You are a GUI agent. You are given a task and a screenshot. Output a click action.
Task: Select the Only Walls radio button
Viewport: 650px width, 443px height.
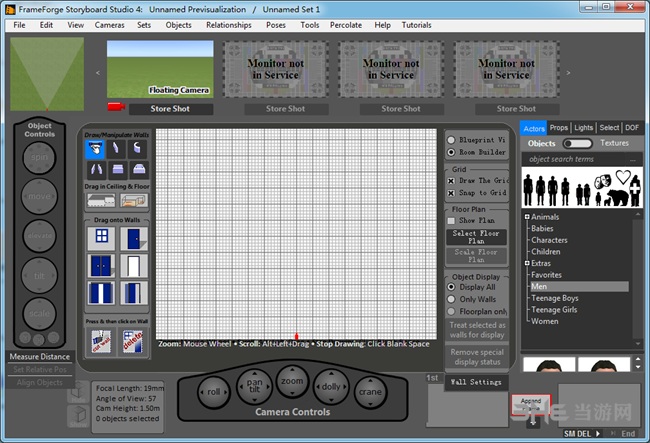click(x=451, y=299)
